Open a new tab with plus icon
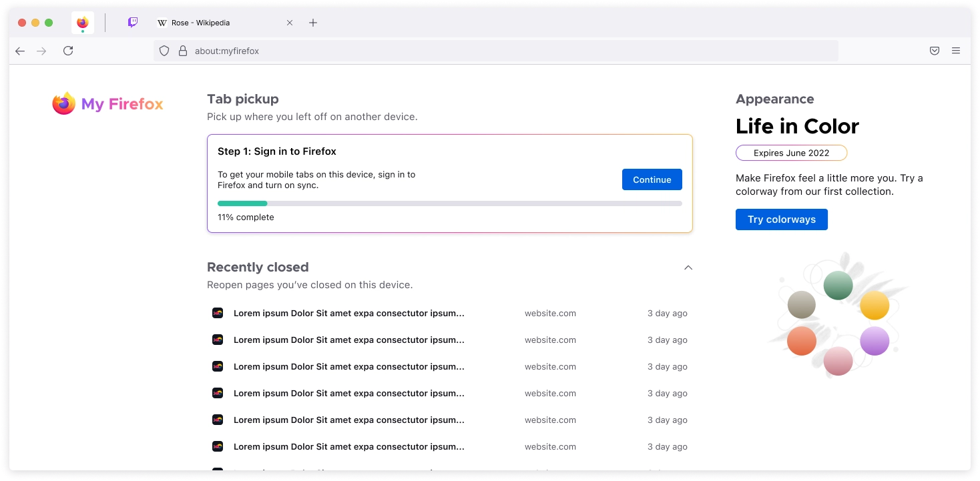 click(x=313, y=23)
